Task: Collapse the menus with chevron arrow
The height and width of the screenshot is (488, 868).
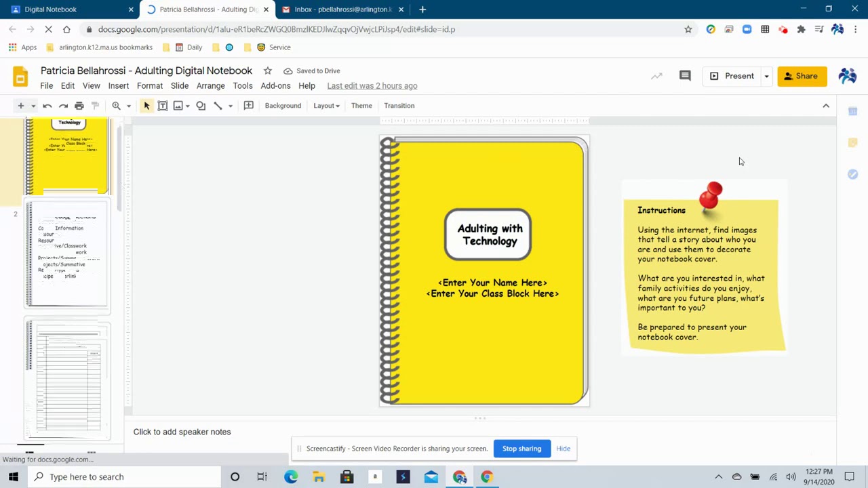Action: (x=826, y=106)
